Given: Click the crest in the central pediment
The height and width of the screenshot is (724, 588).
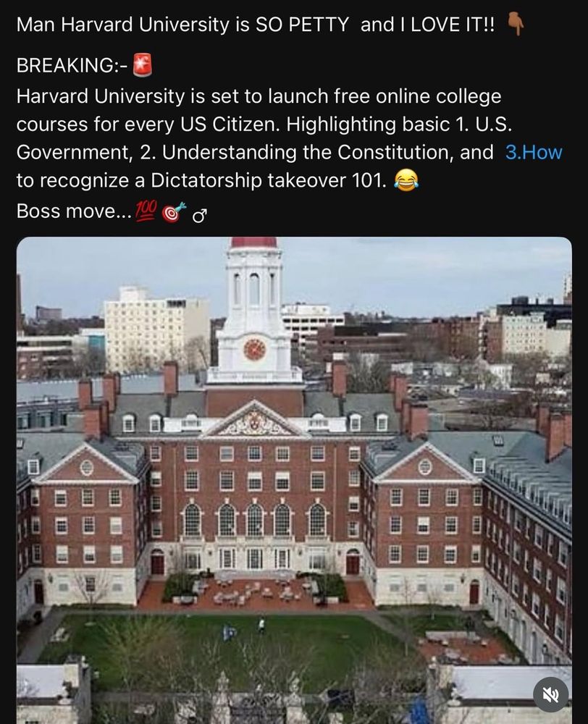Looking at the screenshot, I should (253, 422).
